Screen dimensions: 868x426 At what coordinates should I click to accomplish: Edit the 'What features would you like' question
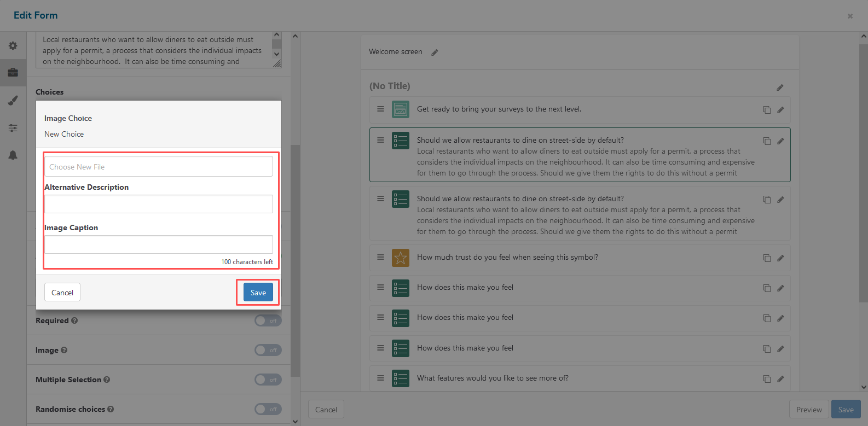click(780, 379)
